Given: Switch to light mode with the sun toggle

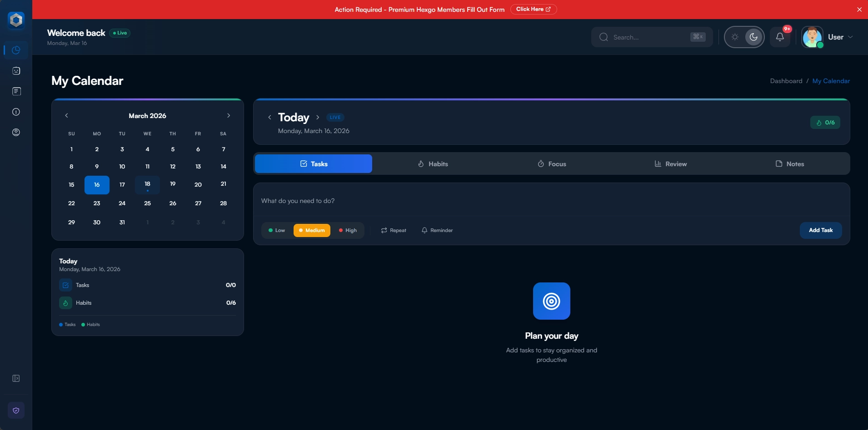Looking at the screenshot, I should click(735, 37).
